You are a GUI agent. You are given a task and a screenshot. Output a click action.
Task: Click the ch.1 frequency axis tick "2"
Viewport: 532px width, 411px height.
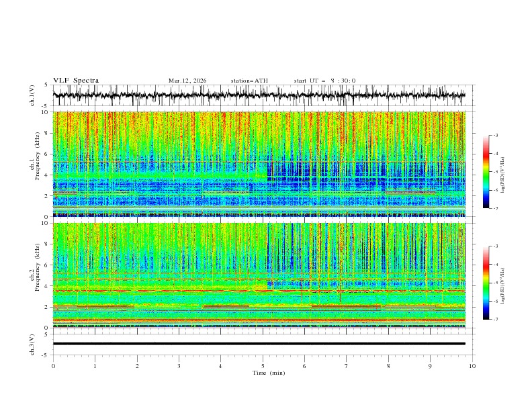(x=47, y=196)
